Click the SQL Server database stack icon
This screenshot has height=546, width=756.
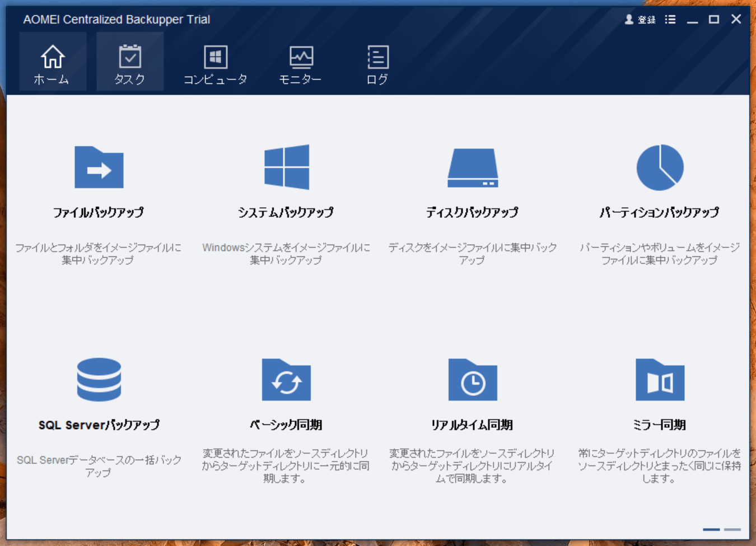coord(99,380)
